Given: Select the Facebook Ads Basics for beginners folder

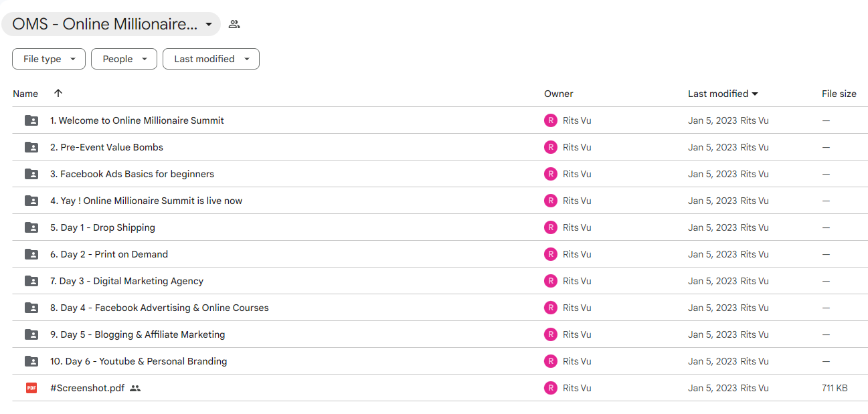Looking at the screenshot, I should coord(440,174).
